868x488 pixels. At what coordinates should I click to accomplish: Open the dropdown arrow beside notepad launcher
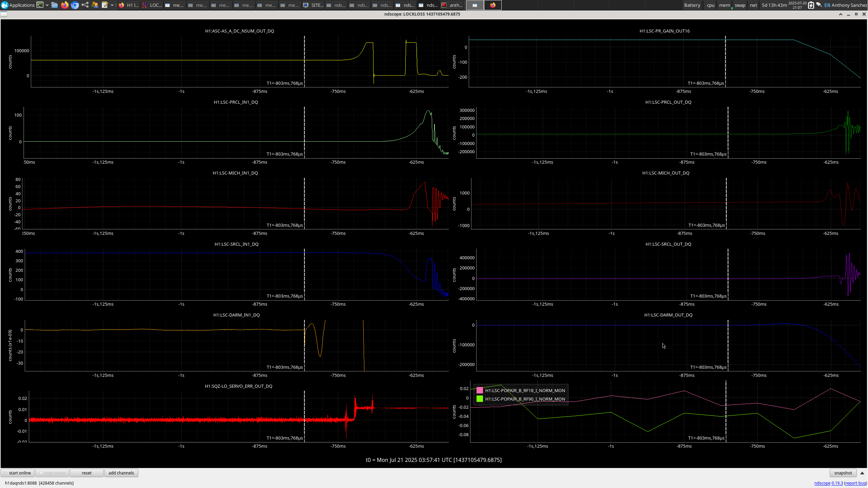point(112,5)
